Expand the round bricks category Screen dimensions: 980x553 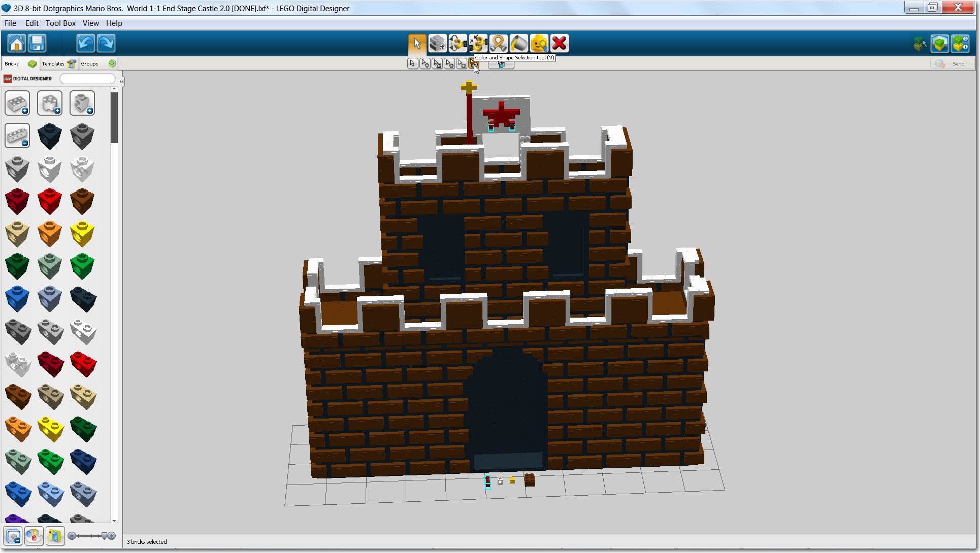tap(50, 103)
